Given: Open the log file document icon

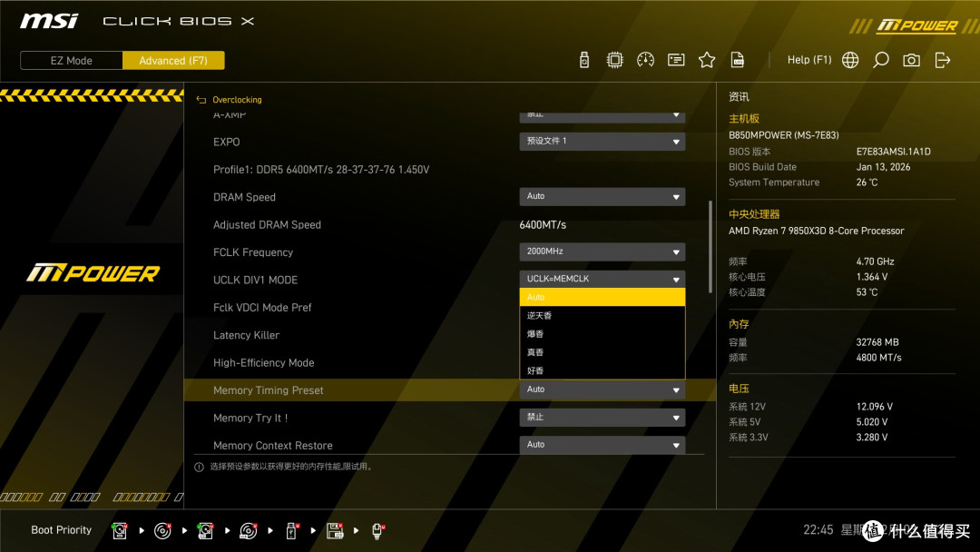Looking at the screenshot, I should click(x=738, y=60).
